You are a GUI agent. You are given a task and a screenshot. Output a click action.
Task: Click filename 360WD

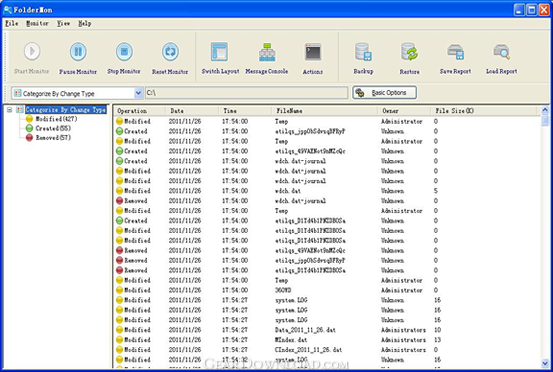(283, 290)
